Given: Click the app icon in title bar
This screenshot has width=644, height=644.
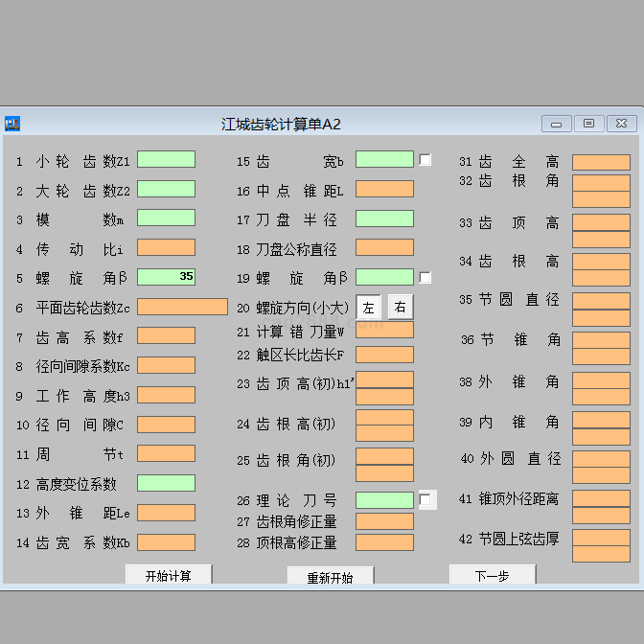Looking at the screenshot, I should click(x=12, y=124).
